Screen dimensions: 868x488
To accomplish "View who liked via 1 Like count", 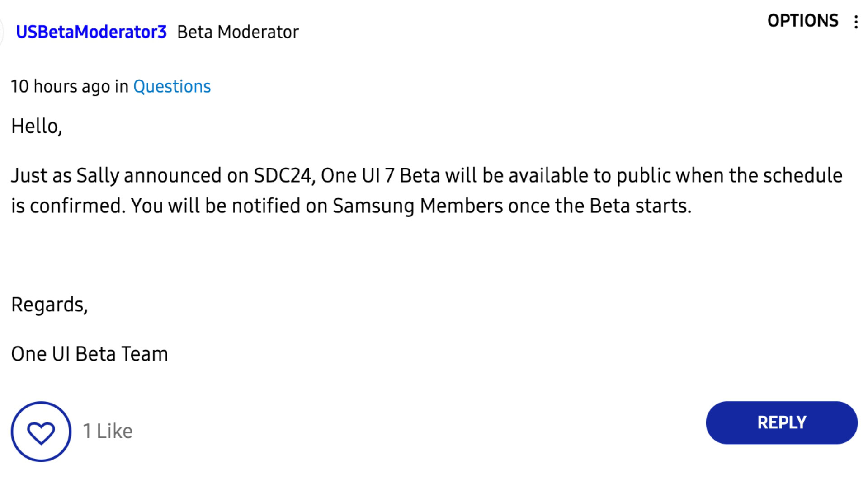I will coord(108,431).
